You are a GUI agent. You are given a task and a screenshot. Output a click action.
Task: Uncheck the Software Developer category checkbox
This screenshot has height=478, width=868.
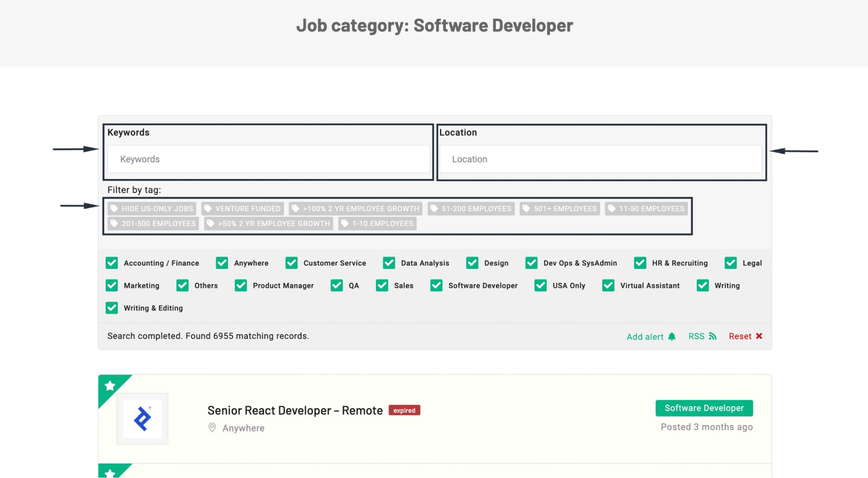point(436,285)
